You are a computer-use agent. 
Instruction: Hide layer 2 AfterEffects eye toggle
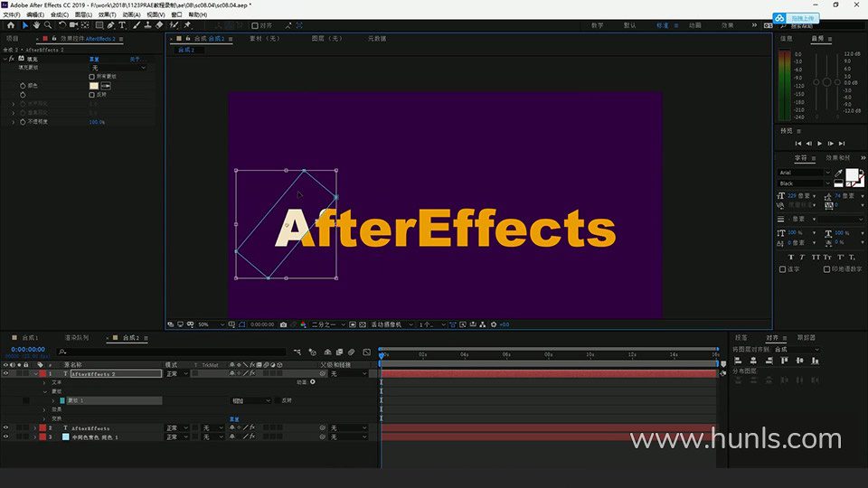tap(6, 428)
